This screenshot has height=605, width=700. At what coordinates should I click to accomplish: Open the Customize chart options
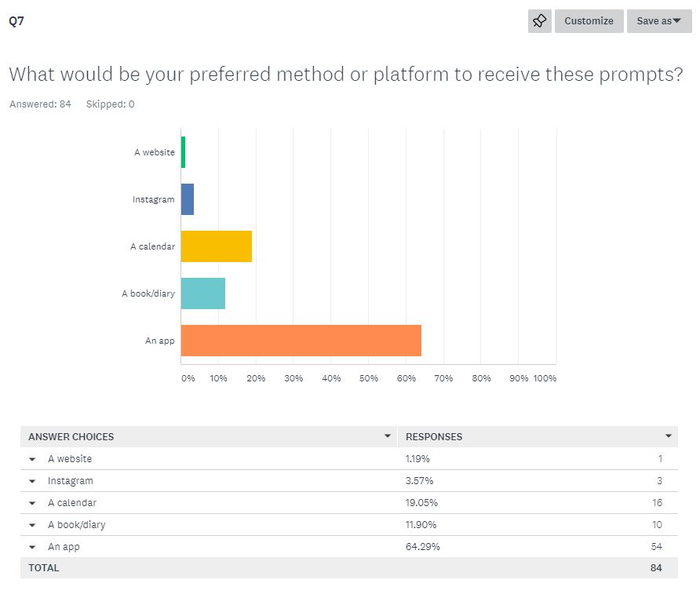pyautogui.click(x=589, y=21)
